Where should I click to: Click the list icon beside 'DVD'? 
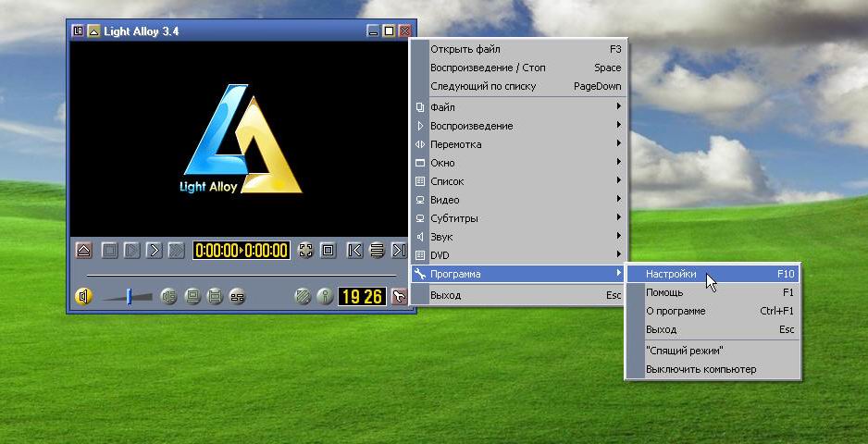(x=419, y=255)
